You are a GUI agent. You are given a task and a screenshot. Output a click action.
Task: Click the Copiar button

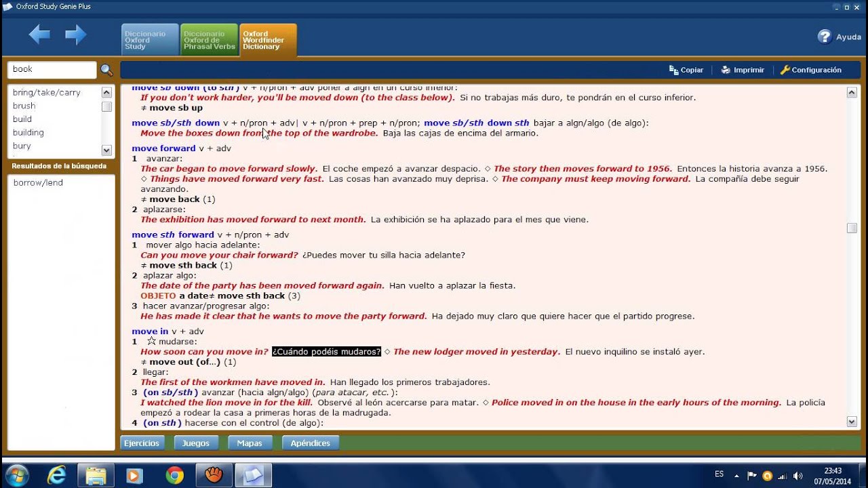pos(686,70)
